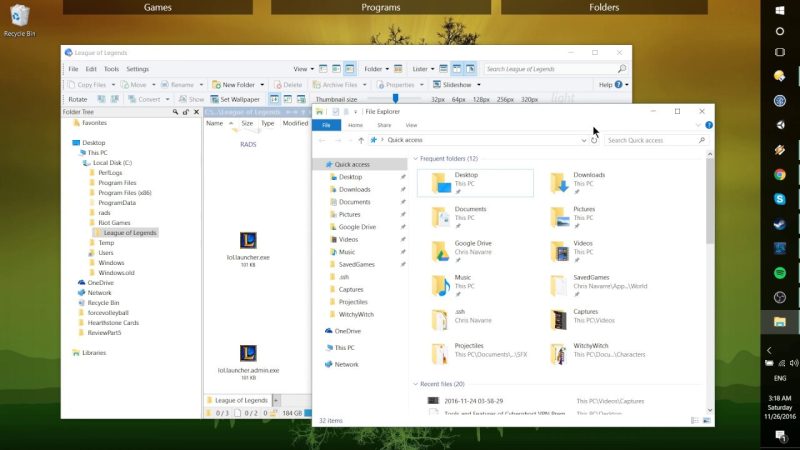Image resolution: width=800 pixels, height=450 pixels.
Task: Click the File Explorer help icon
Action: click(709, 125)
